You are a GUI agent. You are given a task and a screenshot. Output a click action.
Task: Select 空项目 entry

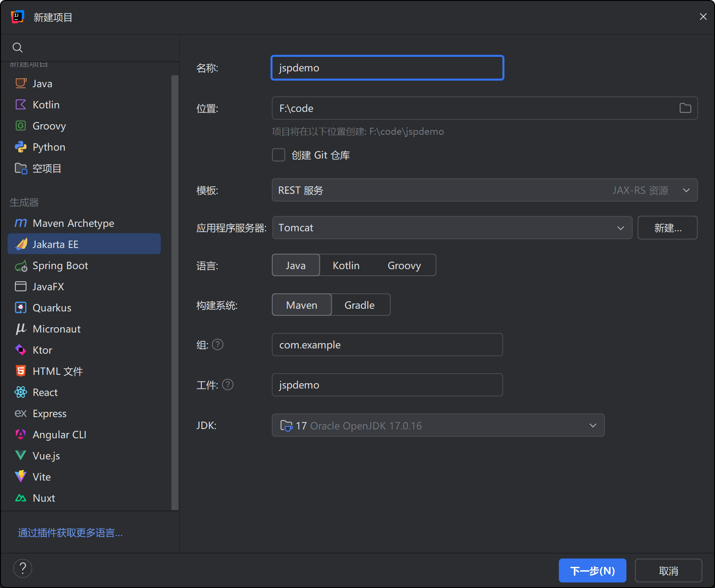84,168
